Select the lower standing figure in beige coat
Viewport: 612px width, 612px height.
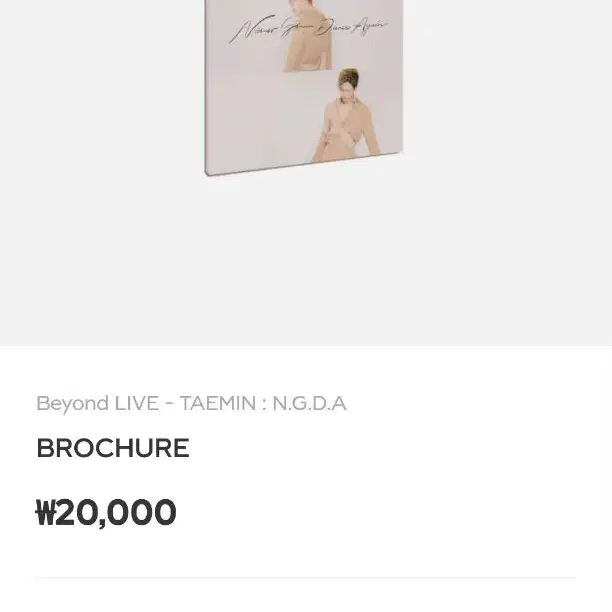(347, 115)
